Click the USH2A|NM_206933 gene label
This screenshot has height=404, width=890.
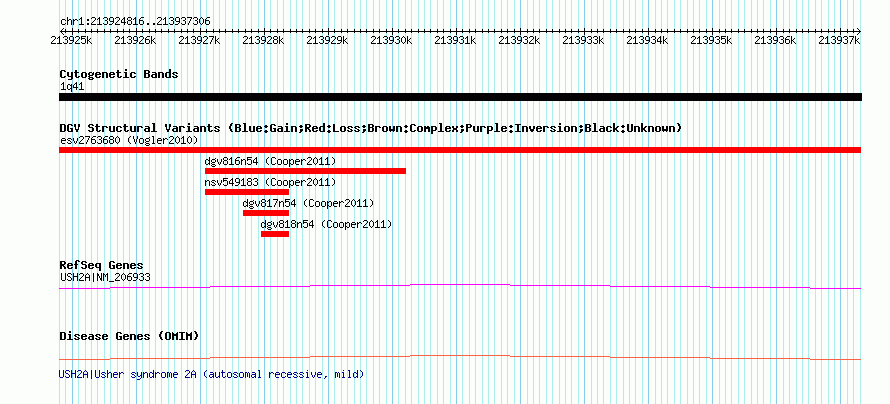point(105,277)
